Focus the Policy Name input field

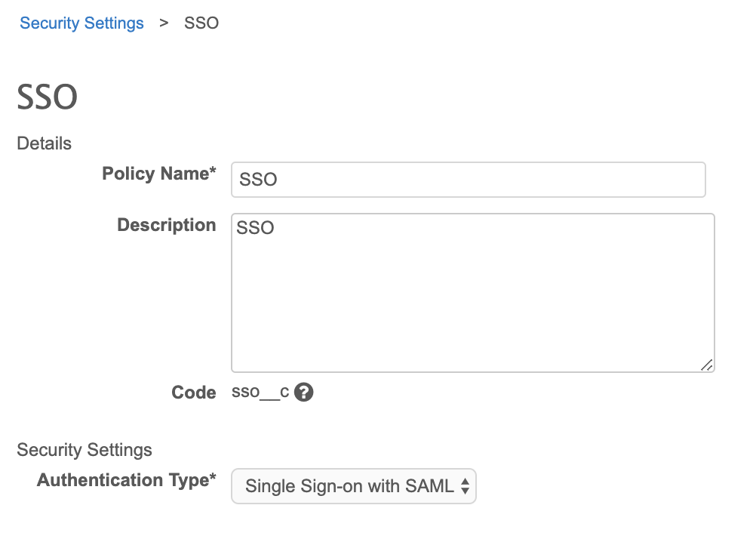coord(468,180)
